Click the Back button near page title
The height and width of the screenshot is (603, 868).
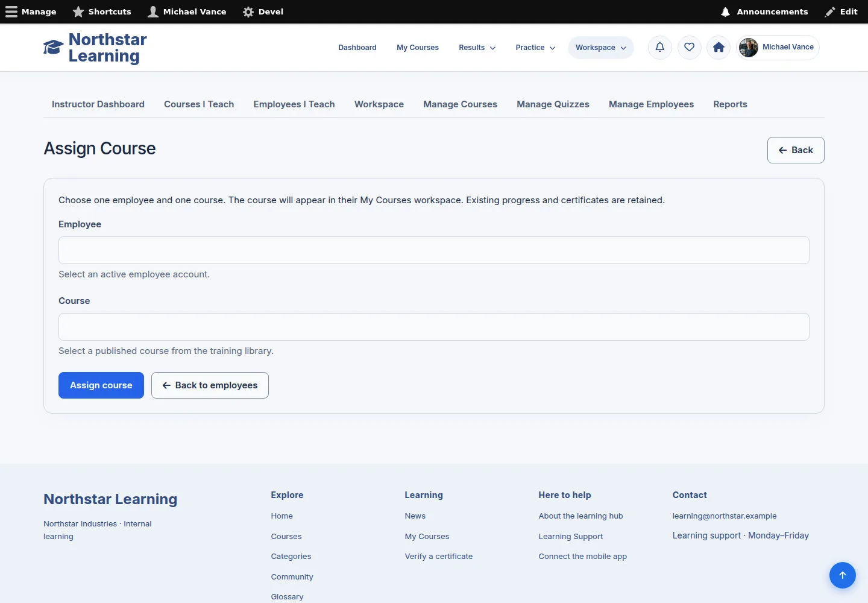[x=796, y=150]
